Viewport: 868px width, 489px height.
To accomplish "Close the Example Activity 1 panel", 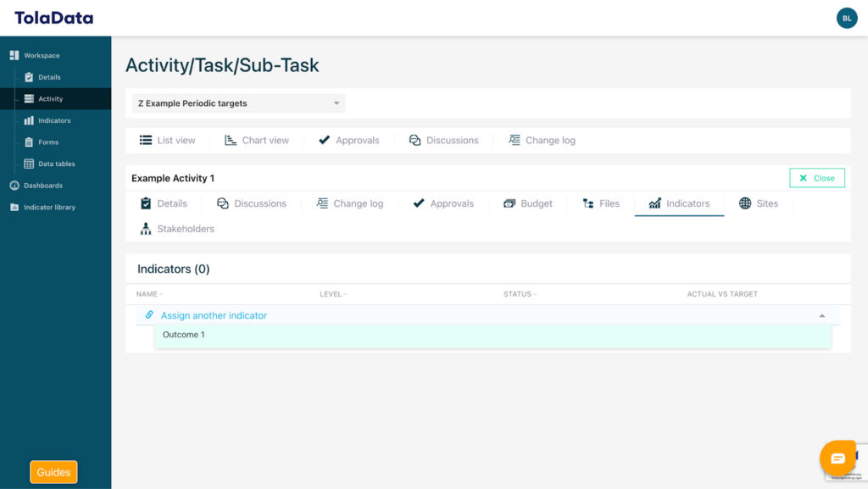I will coord(816,178).
